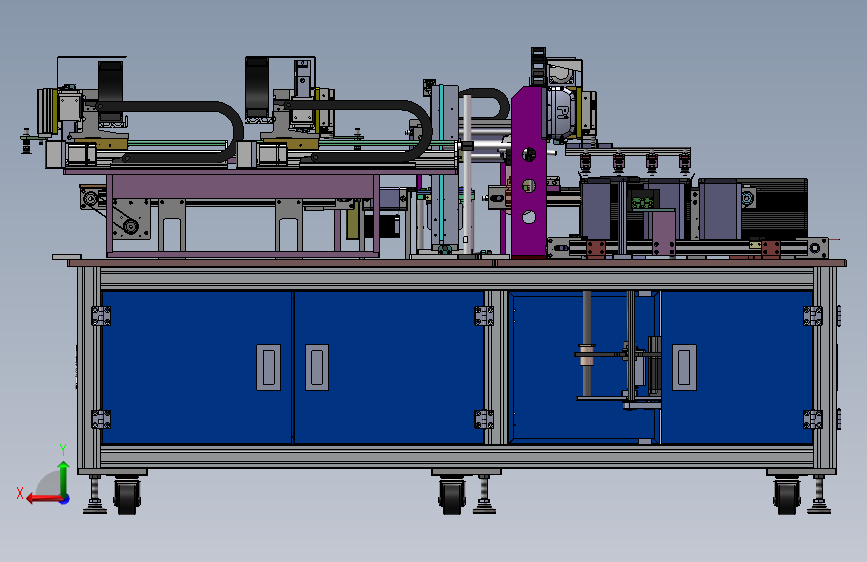Select the belt pulley bracket under the purple frame
This screenshot has height=562, width=867.
(x=130, y=219)
